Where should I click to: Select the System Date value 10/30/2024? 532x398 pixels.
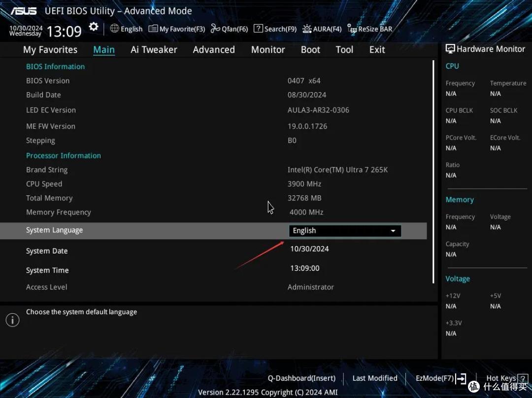[x=309, y=249]
